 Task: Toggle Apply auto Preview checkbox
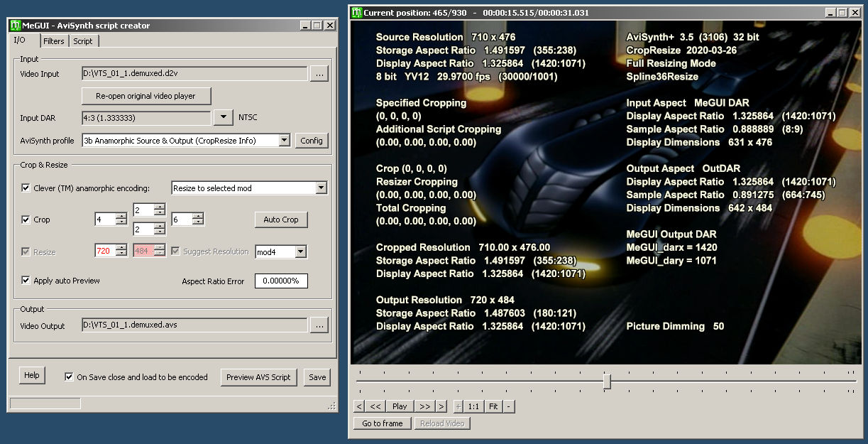click(x=26, y=281)
